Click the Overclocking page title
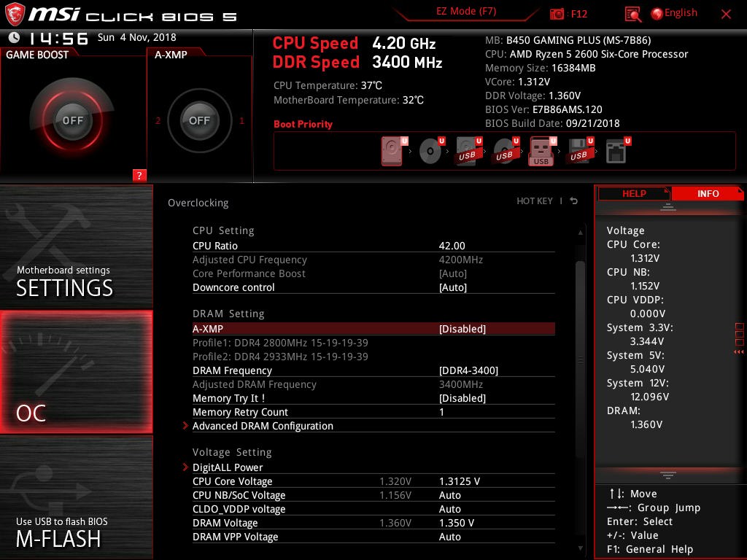Viewport: 747px width, 560px height. (x=198, y=203)
